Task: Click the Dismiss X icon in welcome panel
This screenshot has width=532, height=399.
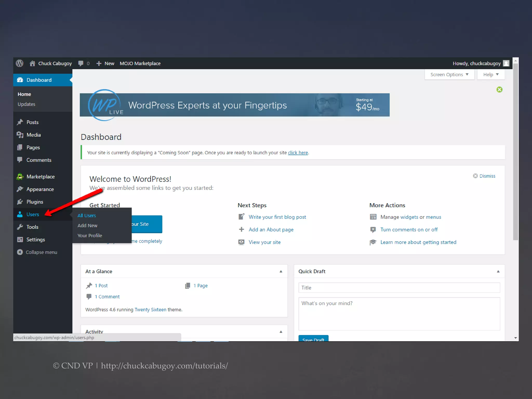Action: tap(475, 176)
